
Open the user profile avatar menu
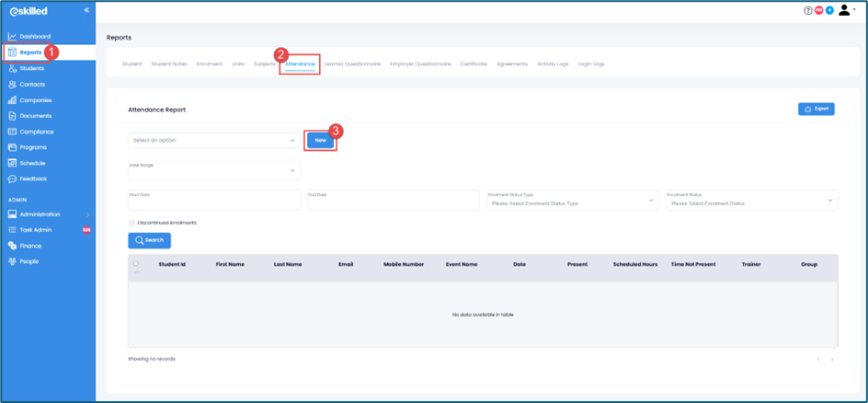(x=845, y=10)
